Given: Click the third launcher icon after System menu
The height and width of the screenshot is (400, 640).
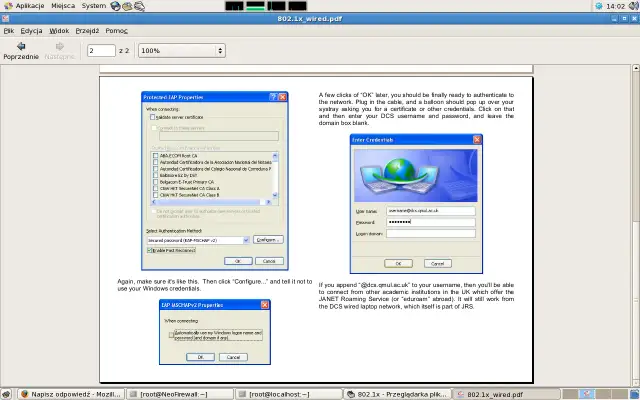Looking at the screenshot, I should coord(139,6).
